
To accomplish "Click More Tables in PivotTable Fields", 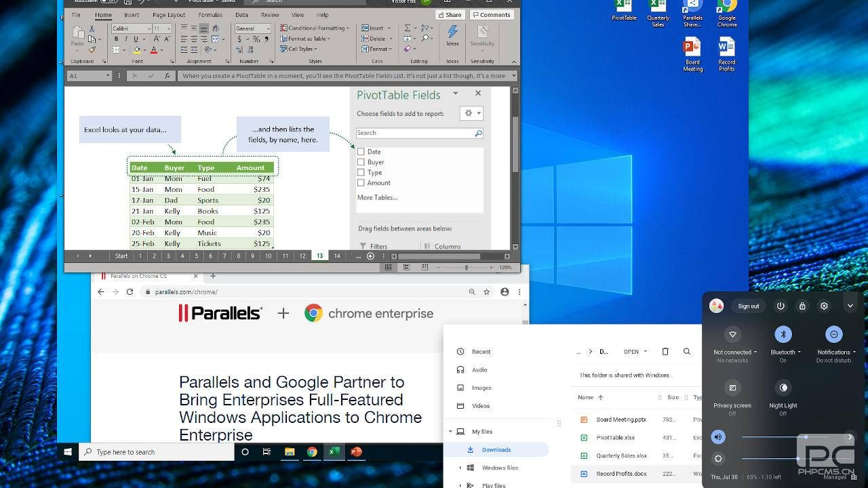I will pos(376,197).
